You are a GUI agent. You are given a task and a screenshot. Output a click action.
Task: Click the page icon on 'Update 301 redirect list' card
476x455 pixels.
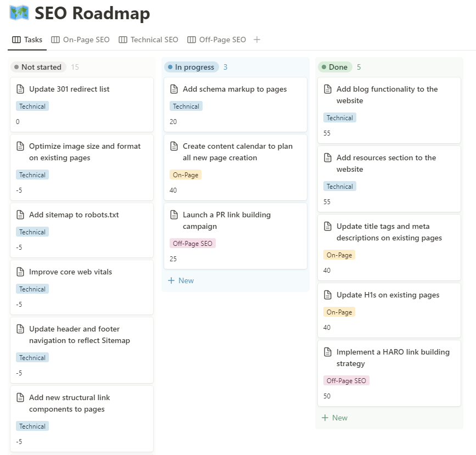[x=21, y=89]
